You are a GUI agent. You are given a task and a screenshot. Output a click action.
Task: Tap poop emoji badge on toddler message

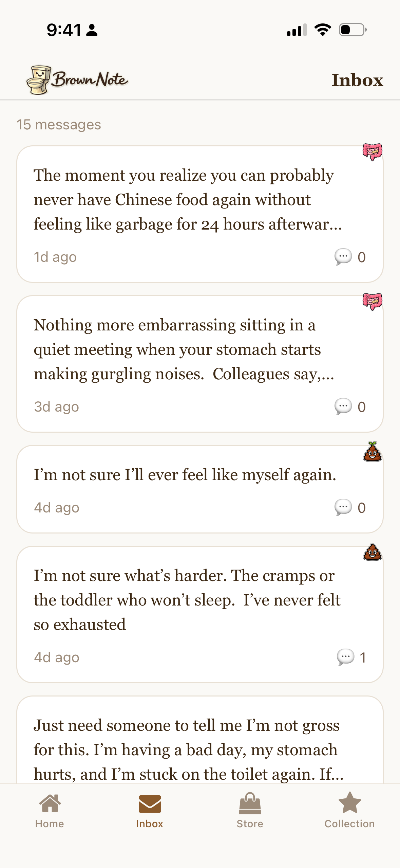point(372,552)
